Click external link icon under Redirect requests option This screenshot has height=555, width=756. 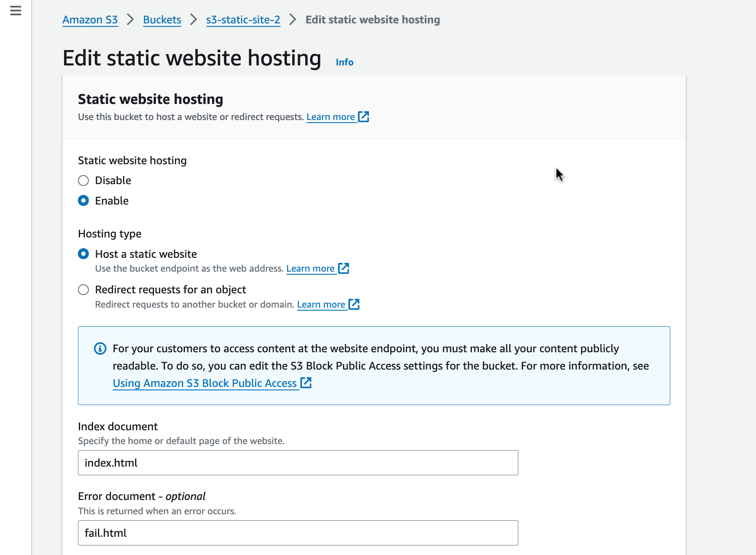point(354,304)
